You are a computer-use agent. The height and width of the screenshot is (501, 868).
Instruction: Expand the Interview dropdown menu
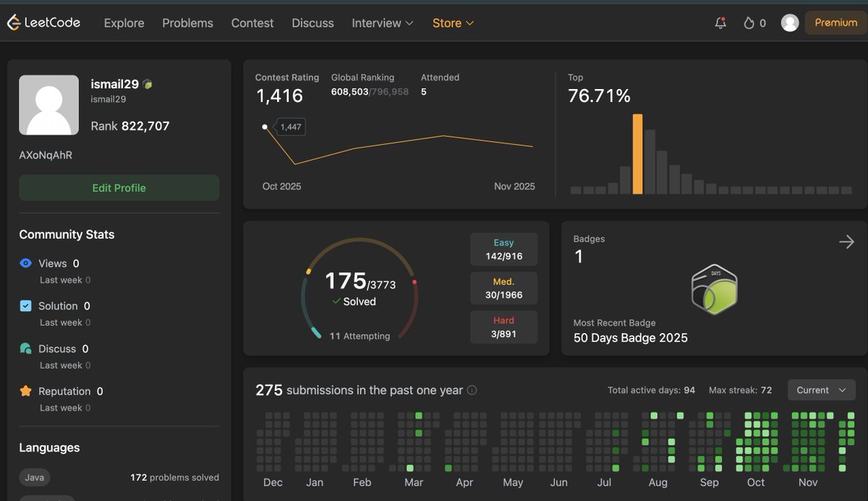pos(383,23)
